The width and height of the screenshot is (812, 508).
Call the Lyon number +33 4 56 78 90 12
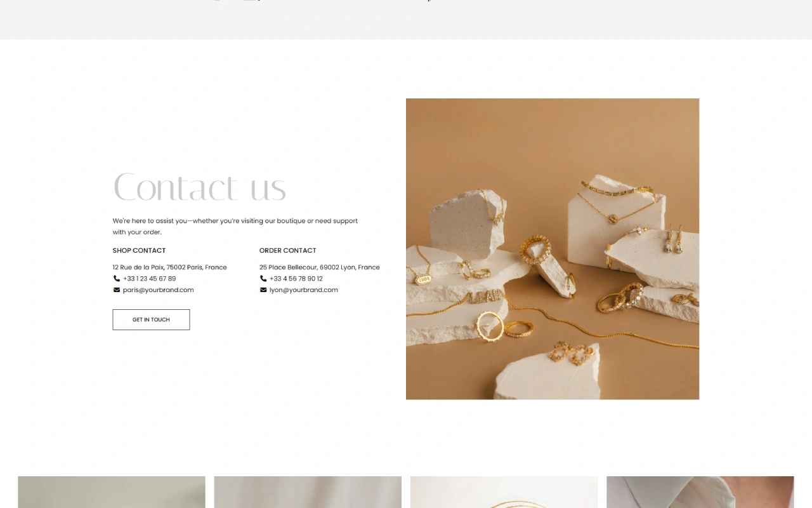pos(296,279)
